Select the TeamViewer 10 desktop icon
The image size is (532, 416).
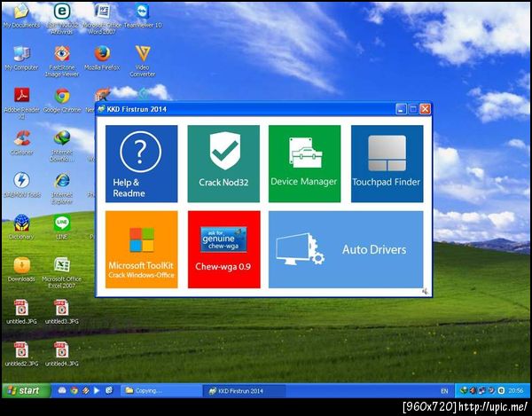[x=143, y=16]
